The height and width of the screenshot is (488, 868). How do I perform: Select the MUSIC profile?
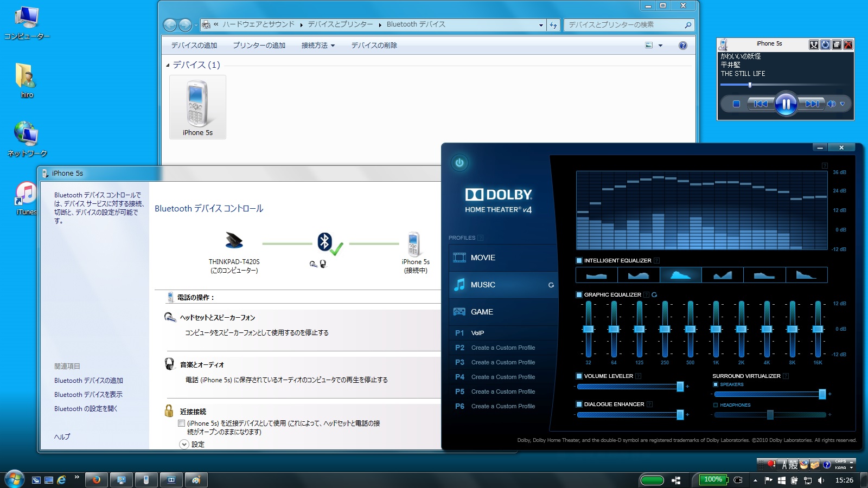(x=503, y=285)
